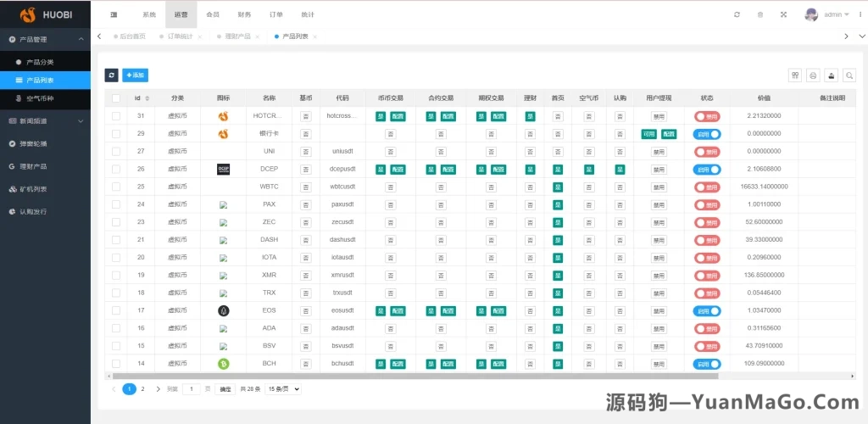Click the top-right refresh page icon
The image size is (868, 424).
(x=737, y=15)
